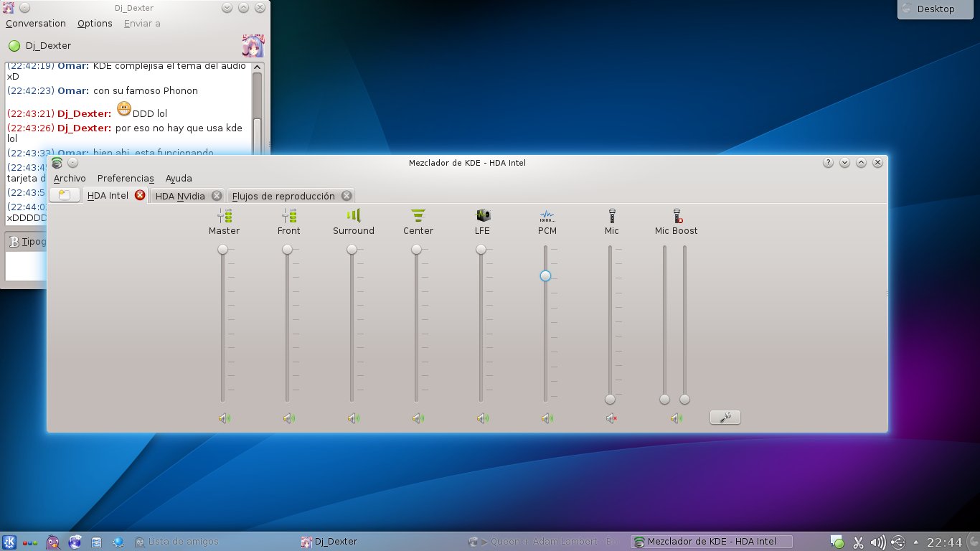Viewport: 980px width, 551px height.
Task: Launch Pidgin from the panel
Action: point(52,542)
